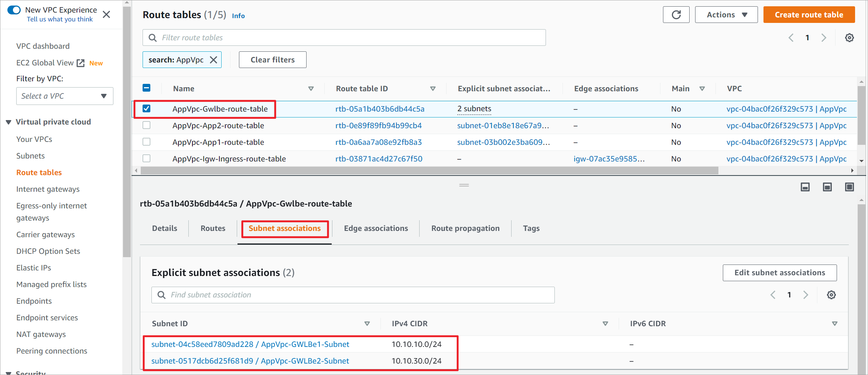Navigate to Internet gateways in sidebar
This screenshot has height=375, width=868.
pyautogui.click(x=48, y=189)
